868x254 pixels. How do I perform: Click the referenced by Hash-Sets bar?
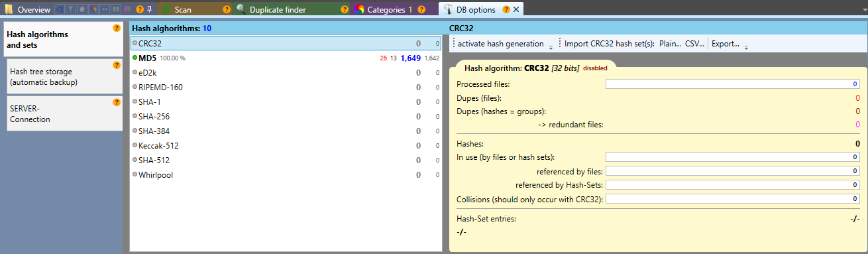pos(733,185)
